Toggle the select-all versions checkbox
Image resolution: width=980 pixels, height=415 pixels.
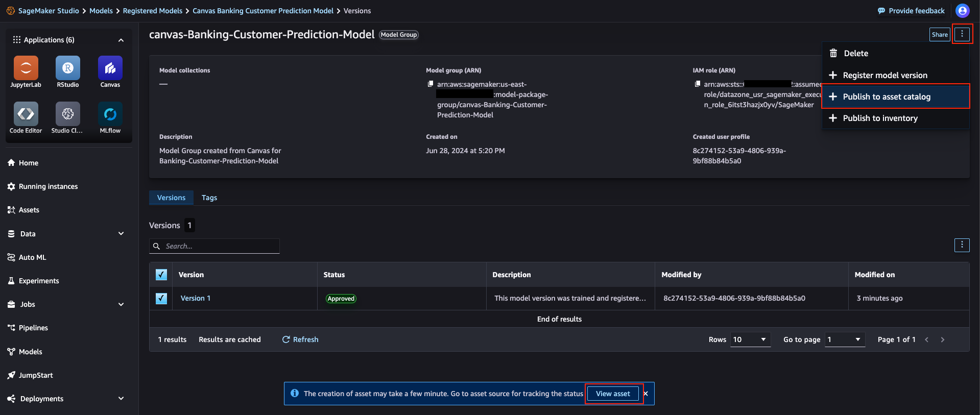point(161,275)
